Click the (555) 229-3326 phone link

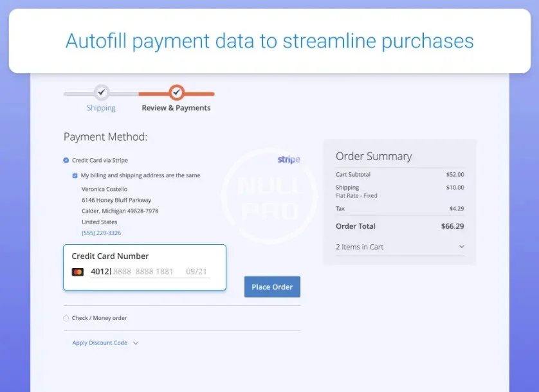click(101, 233)
